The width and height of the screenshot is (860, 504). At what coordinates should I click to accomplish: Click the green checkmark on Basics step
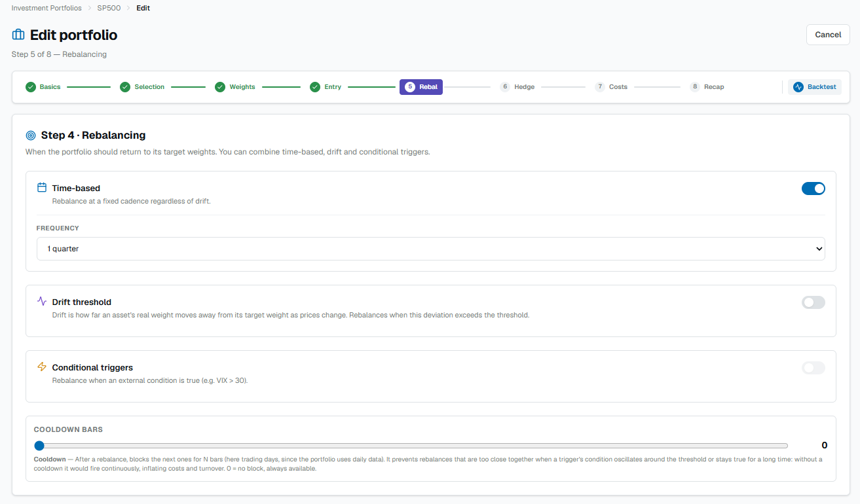click(x=30, y=87)
